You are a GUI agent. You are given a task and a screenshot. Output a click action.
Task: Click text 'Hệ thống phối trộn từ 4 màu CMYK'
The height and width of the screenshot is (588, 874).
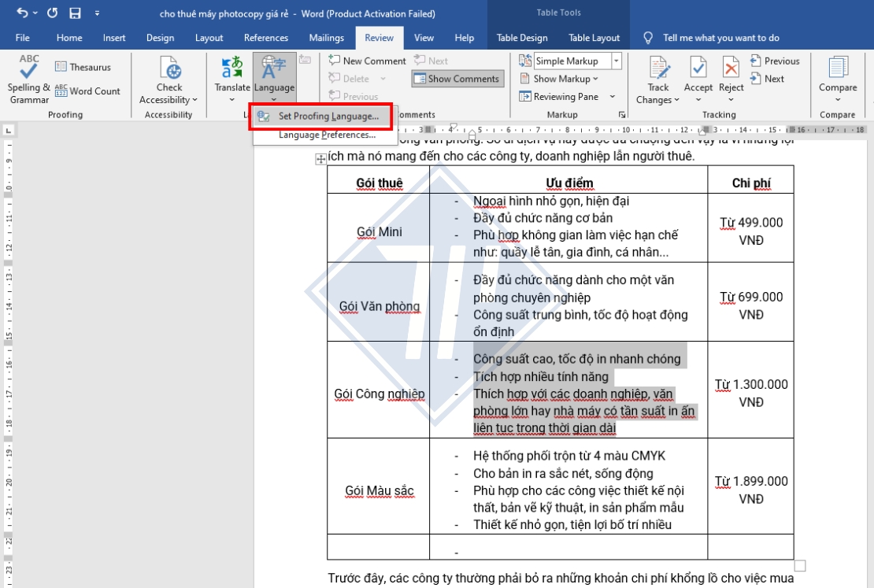569,456
